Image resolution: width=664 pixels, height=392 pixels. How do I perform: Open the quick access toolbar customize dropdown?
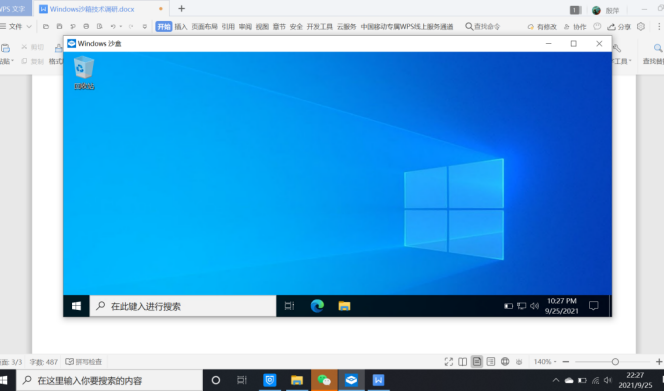pyautogui.click(x=145, y=26)
